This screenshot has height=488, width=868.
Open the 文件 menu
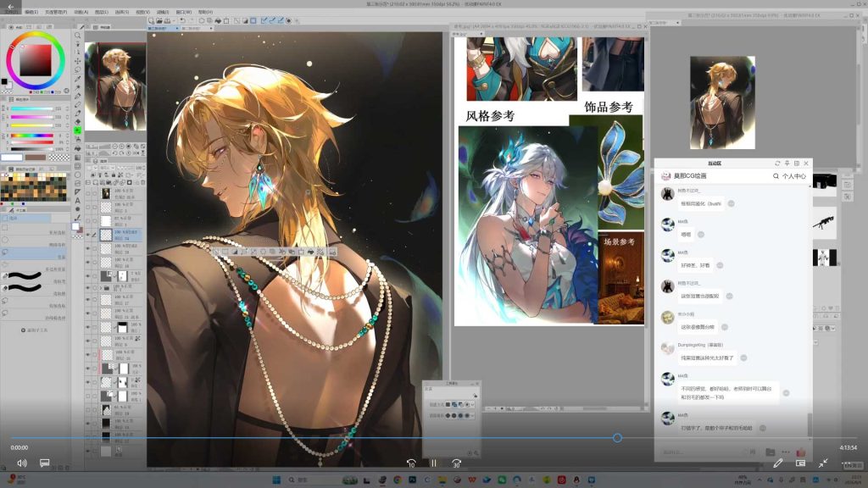pos(10,12)
